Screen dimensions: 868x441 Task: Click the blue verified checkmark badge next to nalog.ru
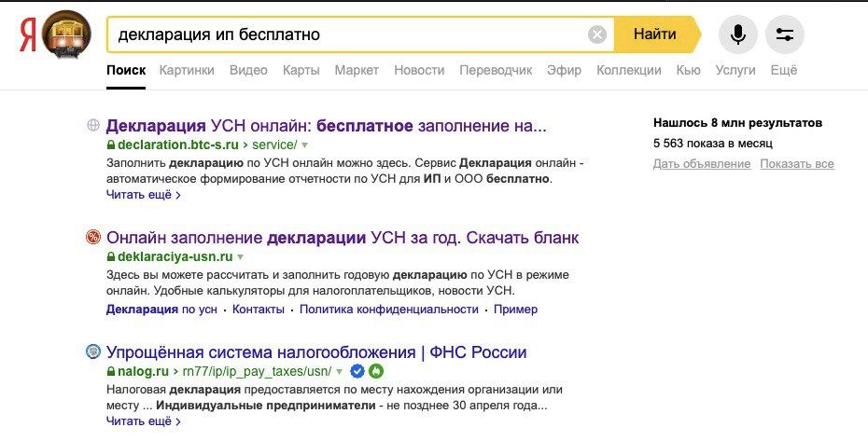357,371
